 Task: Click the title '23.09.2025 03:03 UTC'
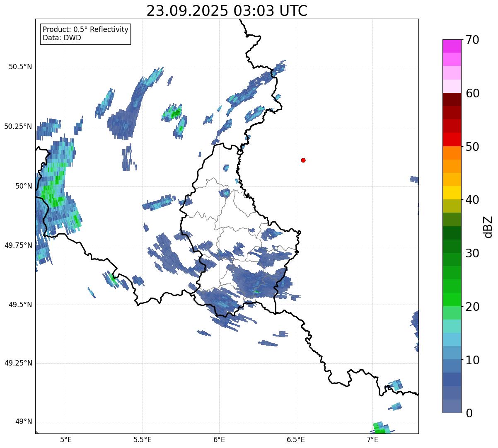pyautogui.click(x=227, y=11)
